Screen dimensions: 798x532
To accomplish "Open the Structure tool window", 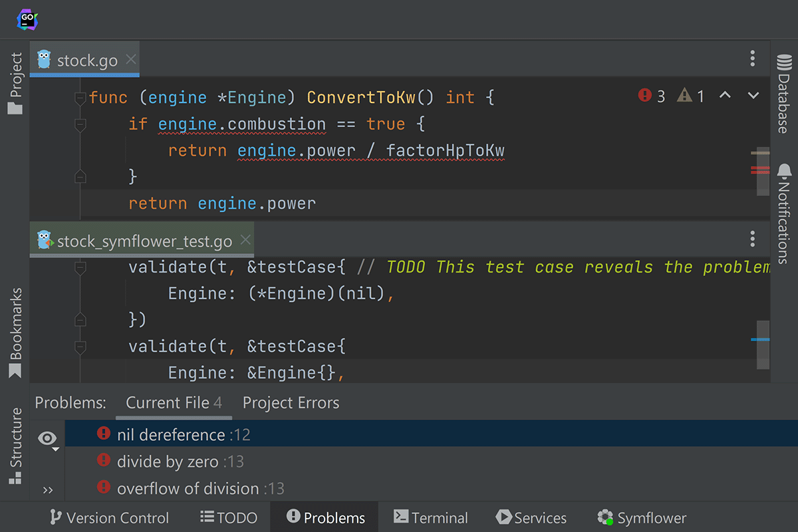I will pos(15,446).
